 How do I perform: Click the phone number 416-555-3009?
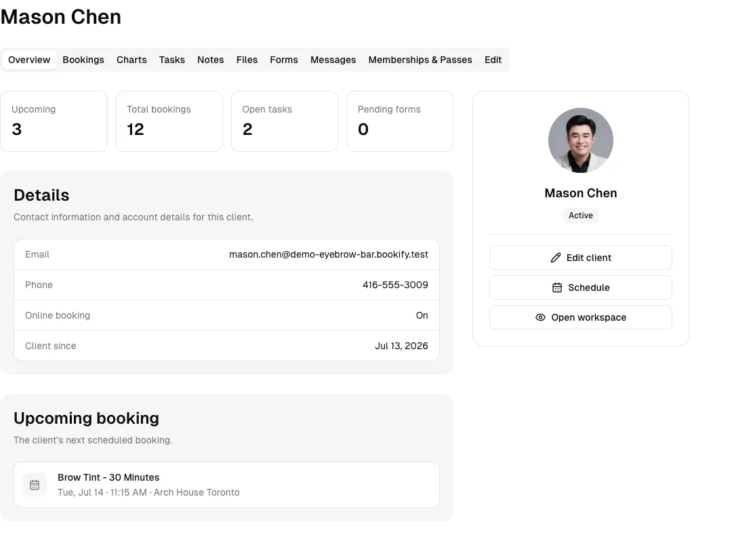[395, 285]
